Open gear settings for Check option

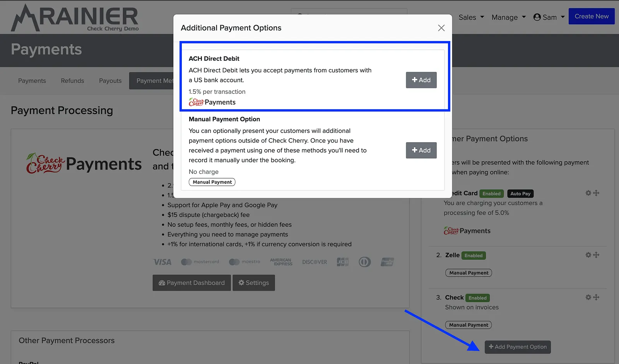pos(588,297)
